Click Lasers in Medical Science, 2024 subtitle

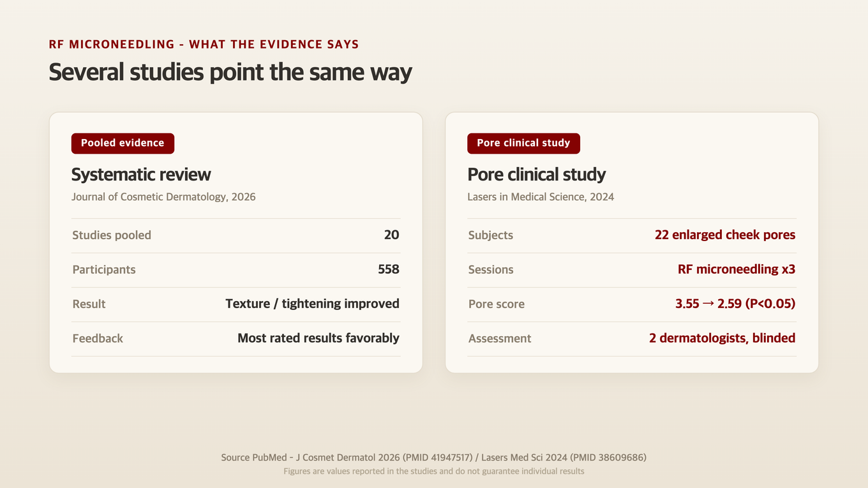point(541,196)
